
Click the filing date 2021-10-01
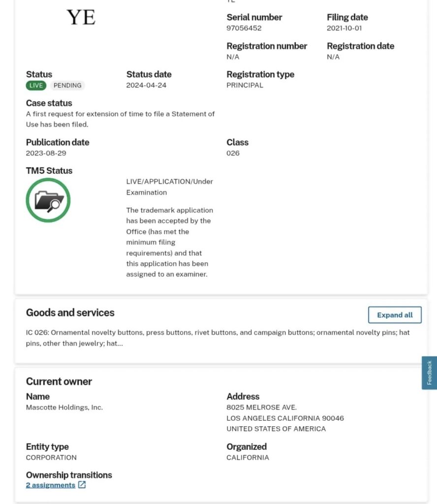(344, 28)
